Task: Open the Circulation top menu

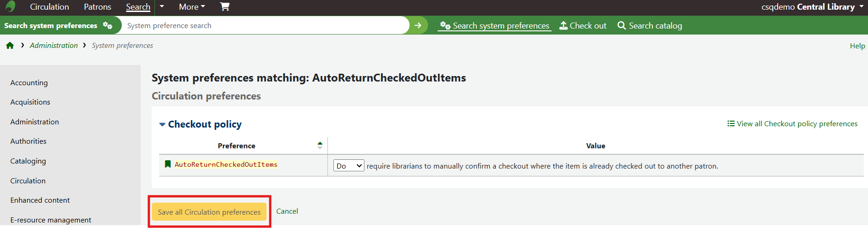Action: click(49, 7)
